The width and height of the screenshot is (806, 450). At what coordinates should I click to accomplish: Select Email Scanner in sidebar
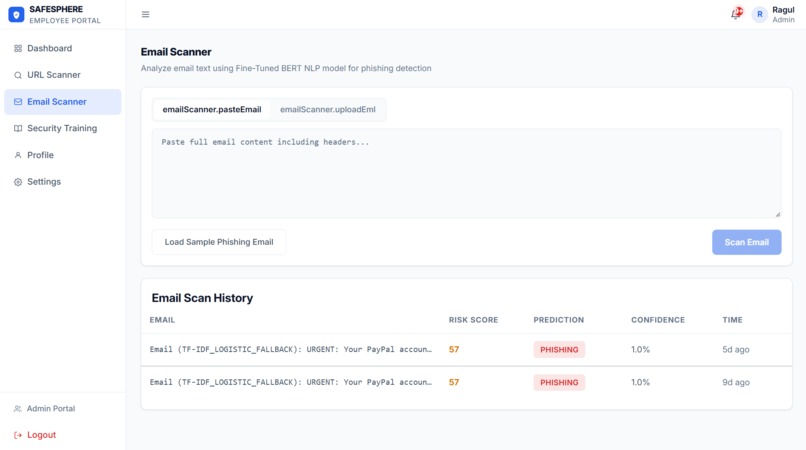63,102
